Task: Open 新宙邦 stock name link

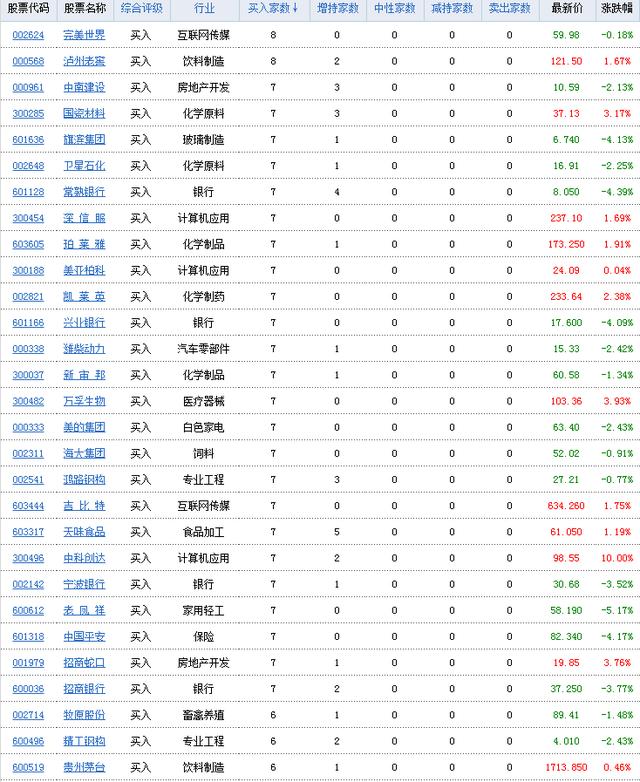Action: pos(84,375)
